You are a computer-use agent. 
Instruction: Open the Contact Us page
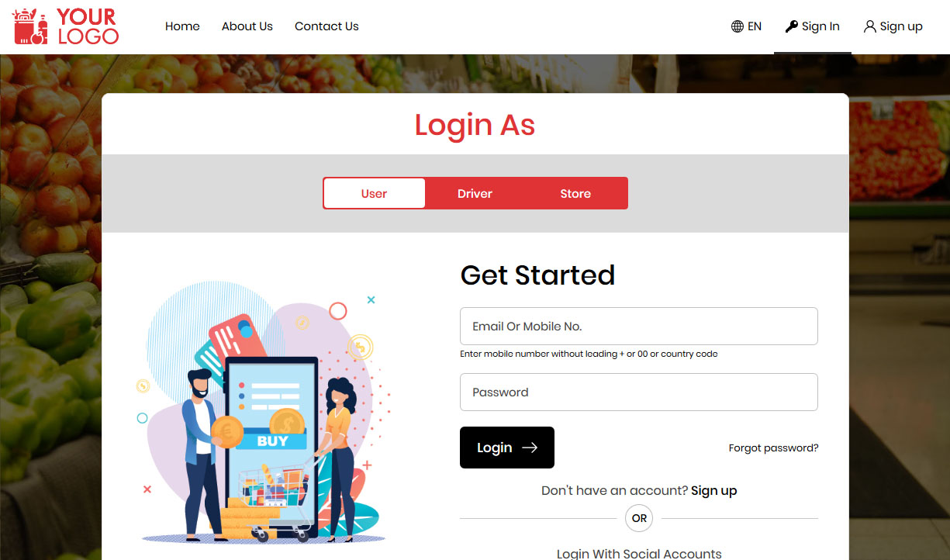(x=326, y=26)
